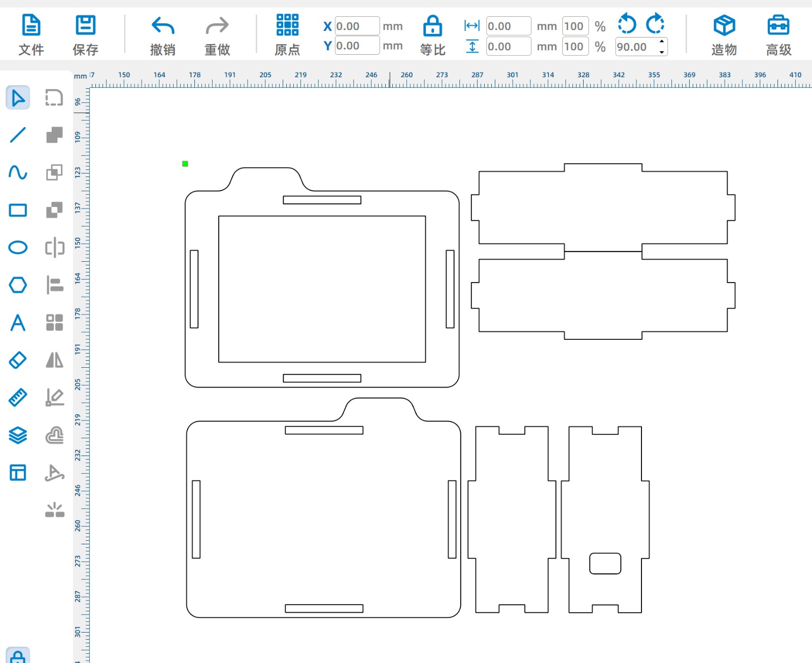Click the height mm input field
Viewport: 812px width, 663px height.
click(x=509, y=47)
